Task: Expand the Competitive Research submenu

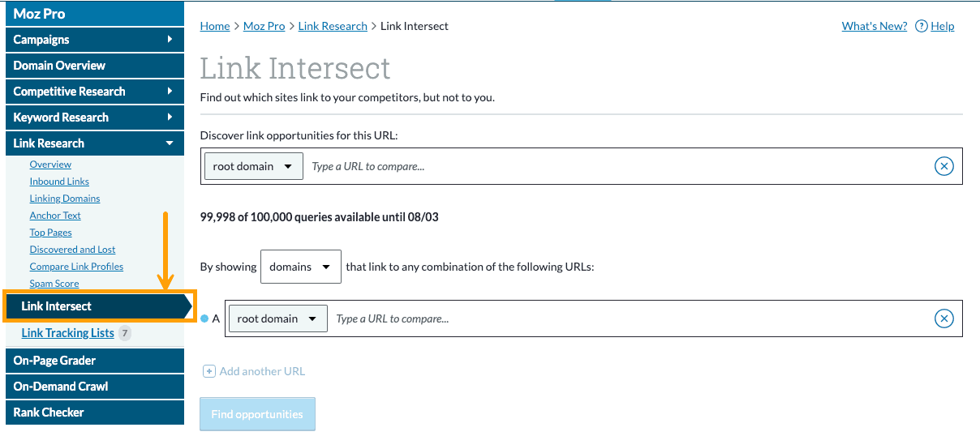Action: (170, 91)
